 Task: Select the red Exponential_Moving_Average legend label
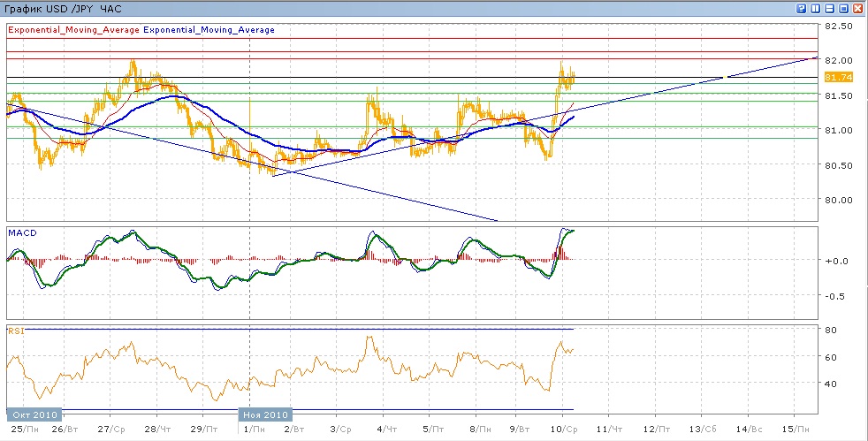point(73,29)
